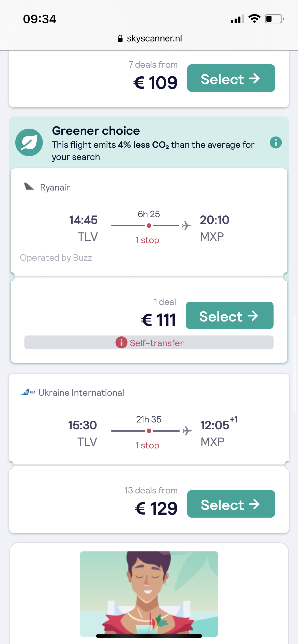Tap the red Self-transfer info icon

click(121, 342)
